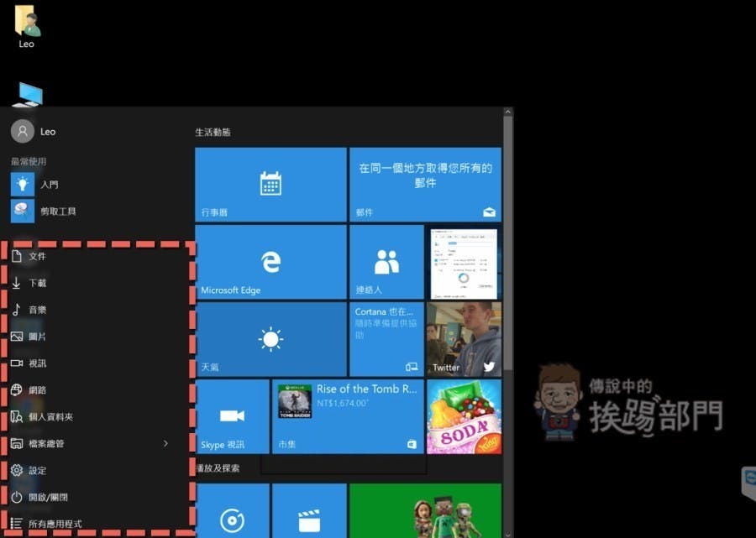Screen dimensions: 756x538
Task: Click the Start menu scrollbar thumb
Action: pyautogui.click(x=507, y=243)
